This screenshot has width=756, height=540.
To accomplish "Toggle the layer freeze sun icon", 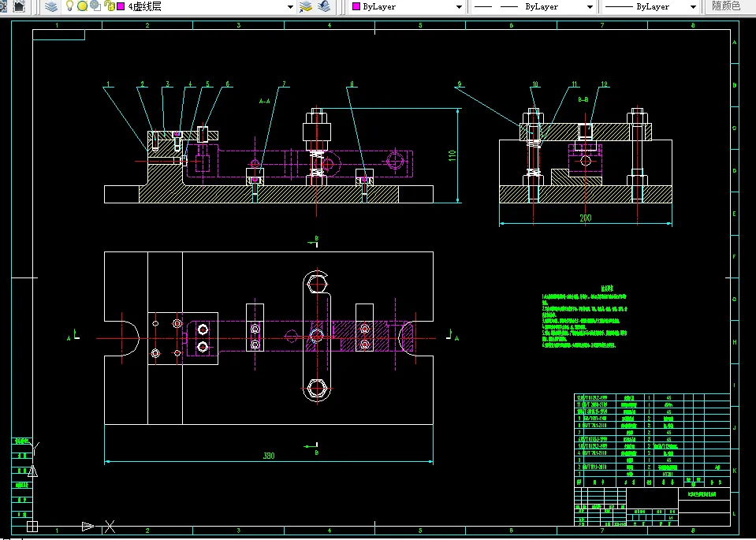I will 82,6.
